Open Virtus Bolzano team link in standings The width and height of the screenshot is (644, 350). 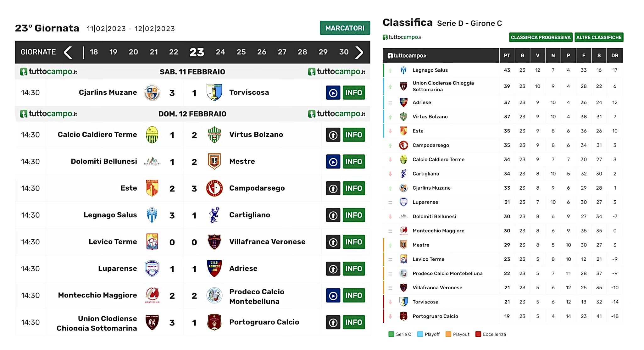click(430, 117)
